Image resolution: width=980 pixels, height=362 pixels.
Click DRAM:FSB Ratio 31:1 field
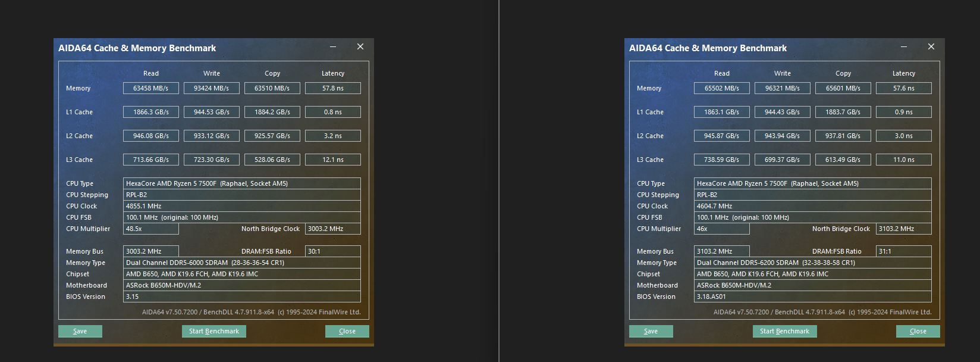tap(904, 251)
